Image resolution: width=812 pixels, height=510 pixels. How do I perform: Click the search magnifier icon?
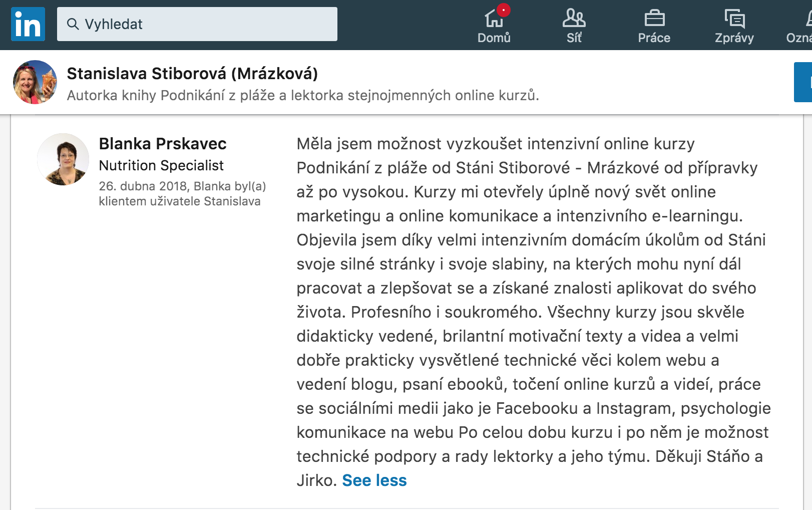73,24
